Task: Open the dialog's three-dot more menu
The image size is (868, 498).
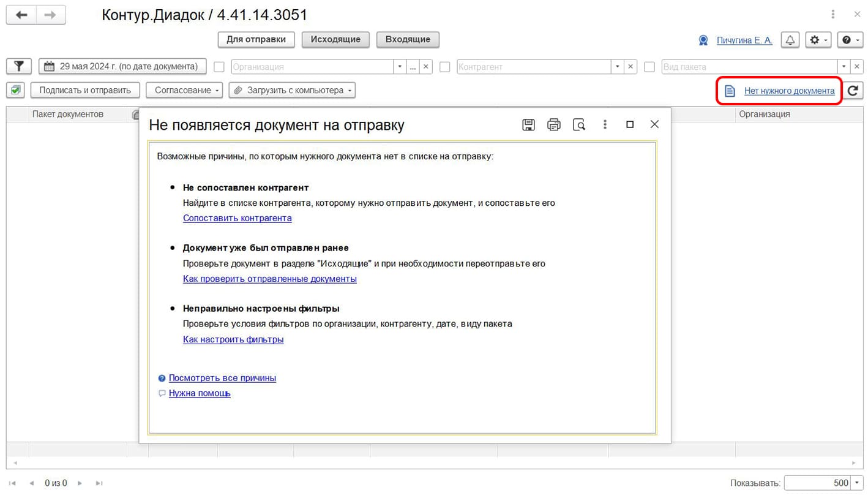Action: tap(605, 124)
